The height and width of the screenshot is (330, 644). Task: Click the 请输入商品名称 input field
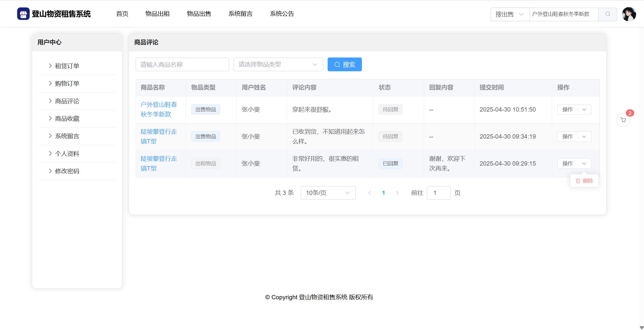pos(182,64)
